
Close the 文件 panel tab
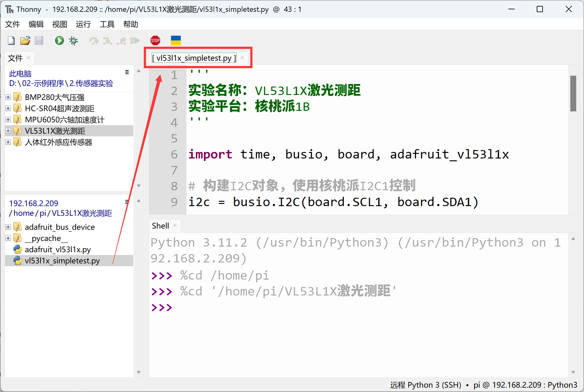pos(29,58)
